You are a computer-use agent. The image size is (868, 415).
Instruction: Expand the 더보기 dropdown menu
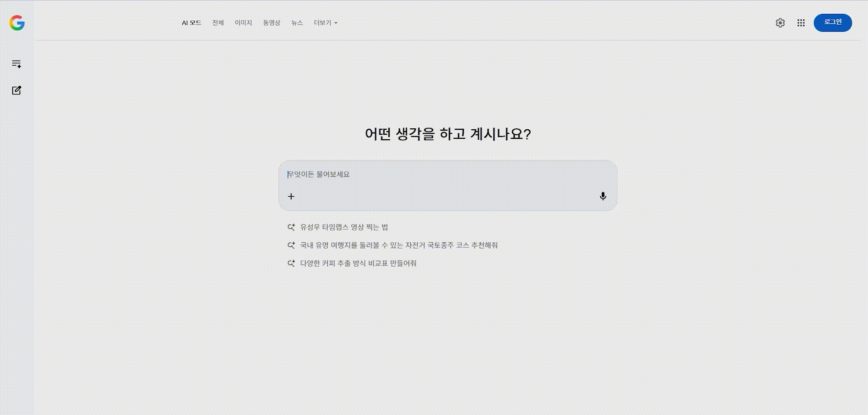(325, 23)
